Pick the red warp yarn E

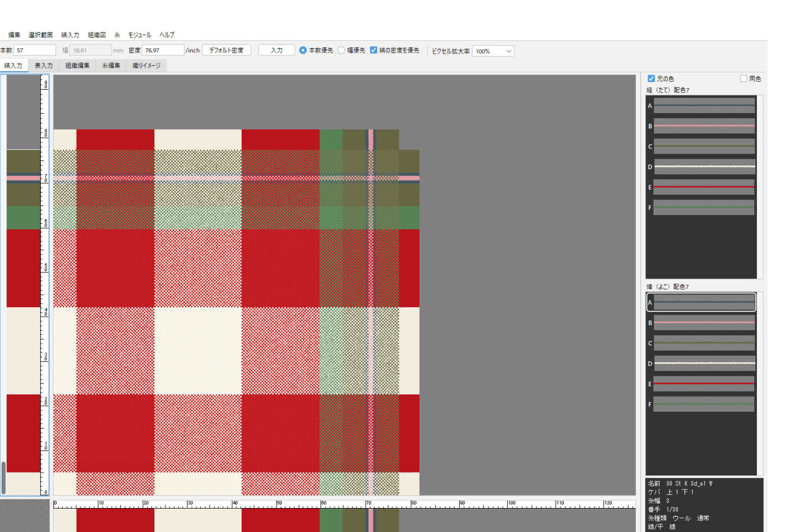[704, 187]
